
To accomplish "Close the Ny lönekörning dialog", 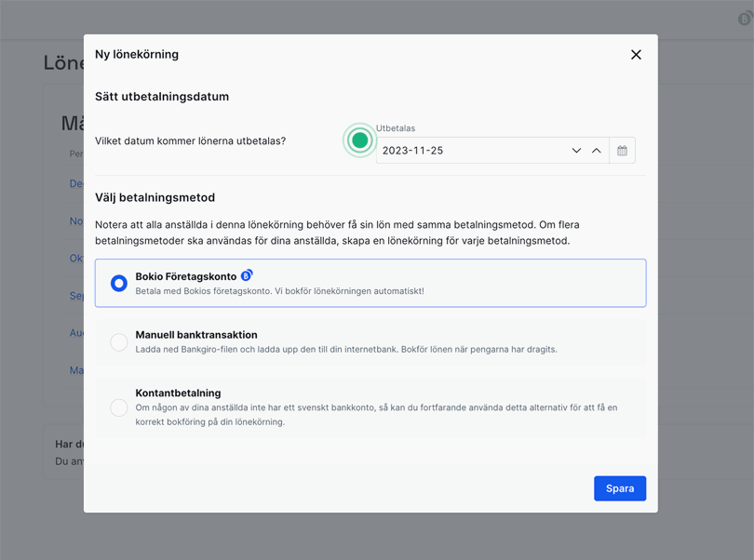I will point(636,55).
